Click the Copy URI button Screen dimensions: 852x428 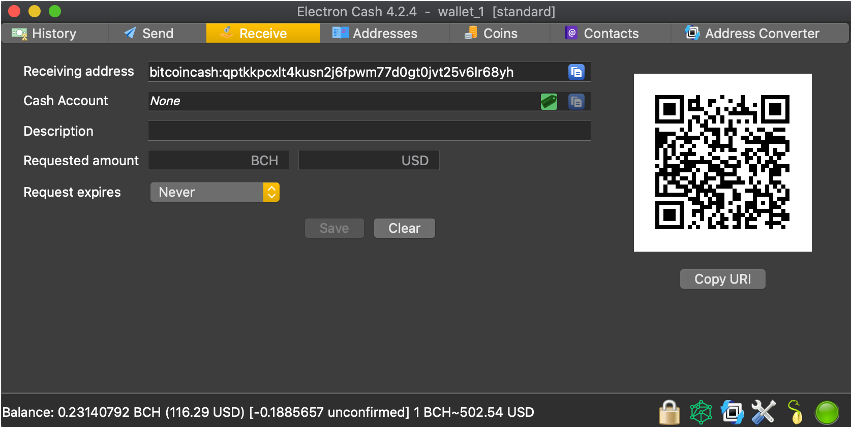coord(722,279)
